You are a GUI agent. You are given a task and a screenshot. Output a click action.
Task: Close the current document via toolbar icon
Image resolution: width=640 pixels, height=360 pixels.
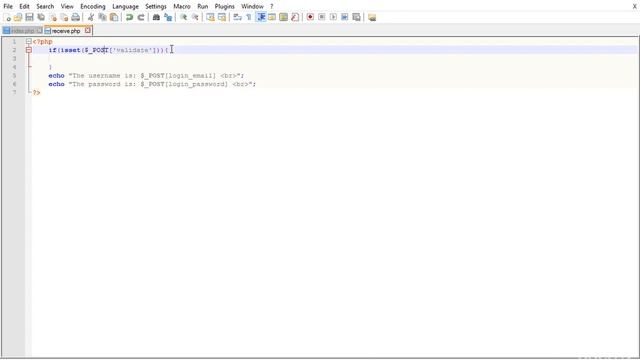pyautogui.click(x=53, y=17)
